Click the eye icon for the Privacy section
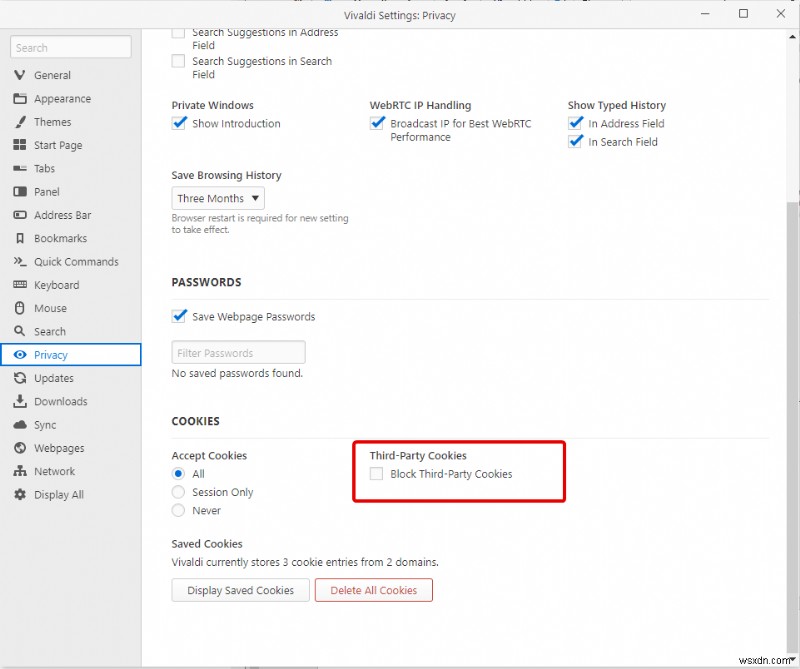The image size is (800, 669). [20, 355]
